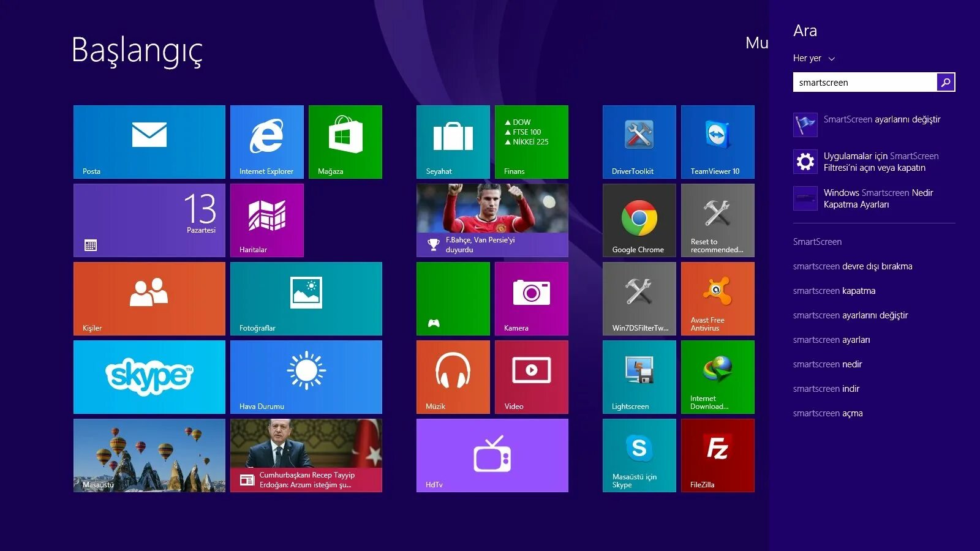
Task: Open the Müzik headphones tile
Action: (x=453, y=377)
